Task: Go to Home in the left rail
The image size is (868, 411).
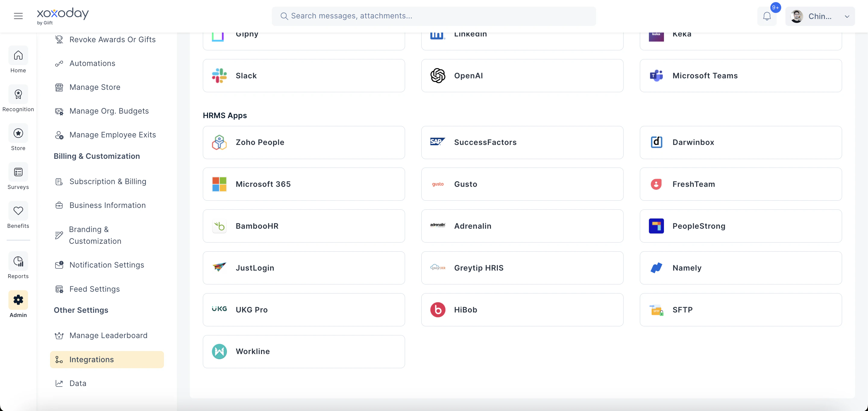Action: (18, 60)
